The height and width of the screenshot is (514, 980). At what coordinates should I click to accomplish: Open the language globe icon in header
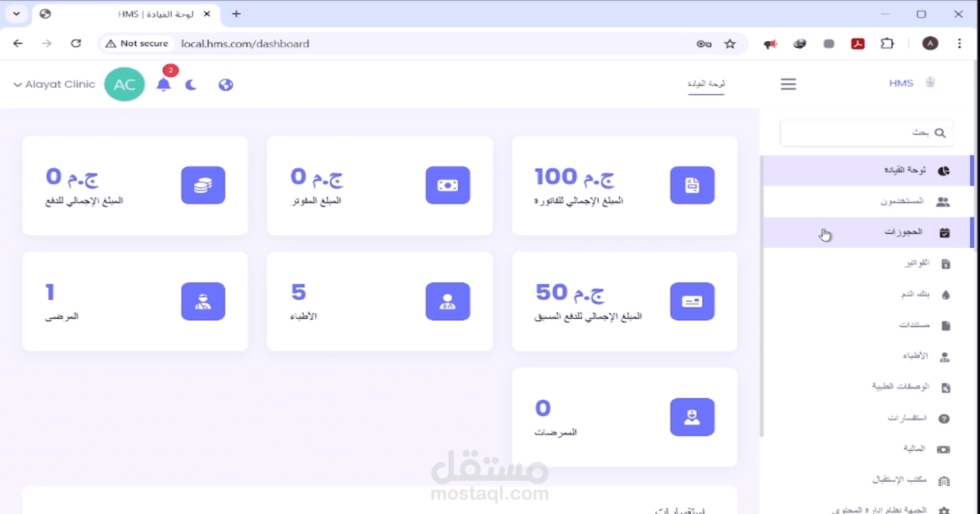coord(226,85)
